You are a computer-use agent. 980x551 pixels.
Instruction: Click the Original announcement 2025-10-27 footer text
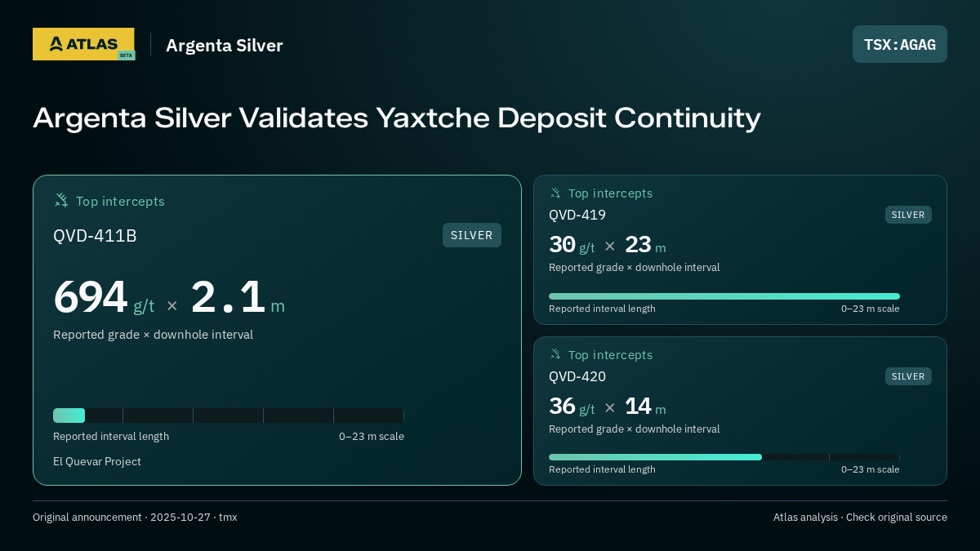[135, 517]
